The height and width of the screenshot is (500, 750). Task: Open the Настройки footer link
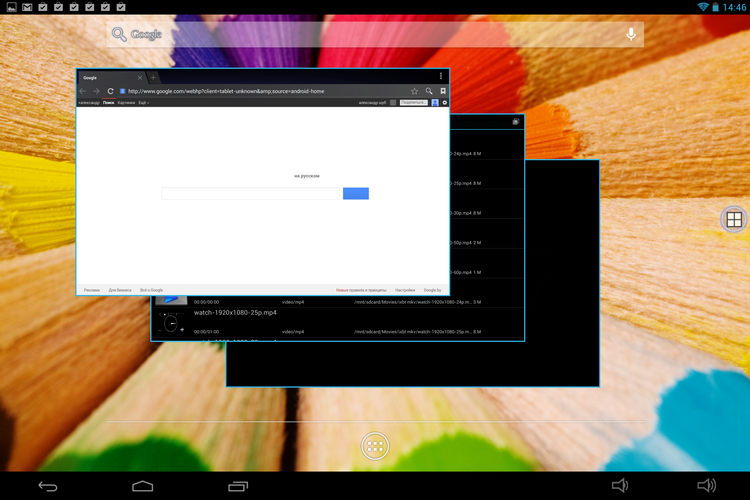[x=405, y=290]
